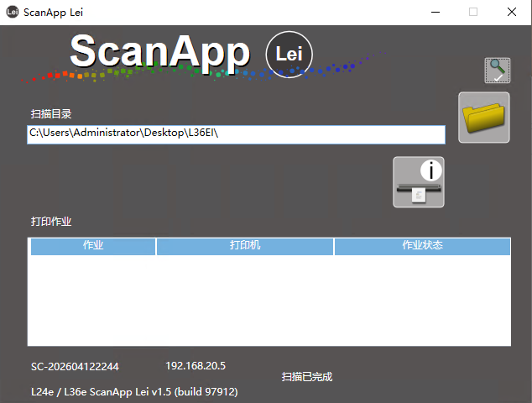Close the ScanApp Lei window
This screenshot has width=532, height=403.
[512, 13]
